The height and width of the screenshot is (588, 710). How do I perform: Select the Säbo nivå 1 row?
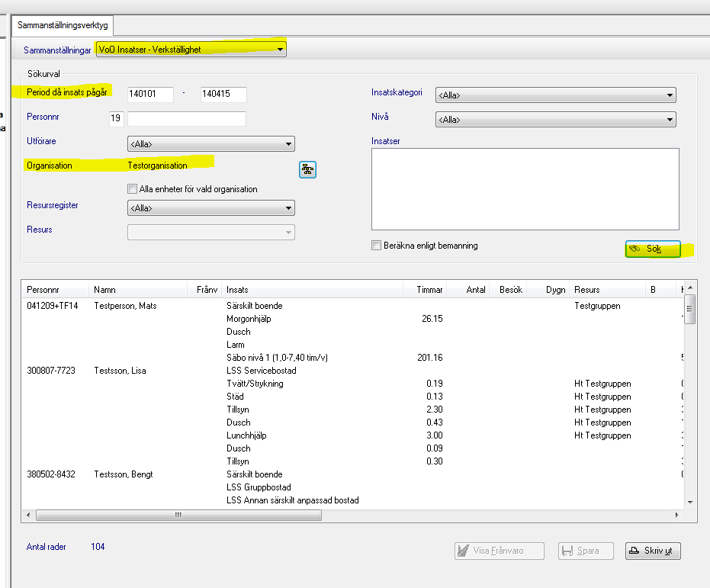tap(353, 358)
